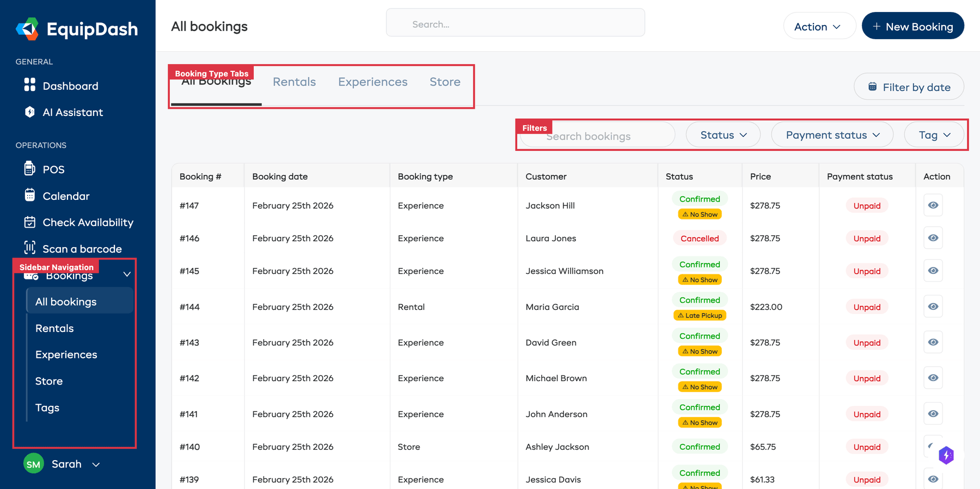Open All bookings in sidebar
This screenshot has width=980, height=489.
pyautogui.click(x=79, y=301)
